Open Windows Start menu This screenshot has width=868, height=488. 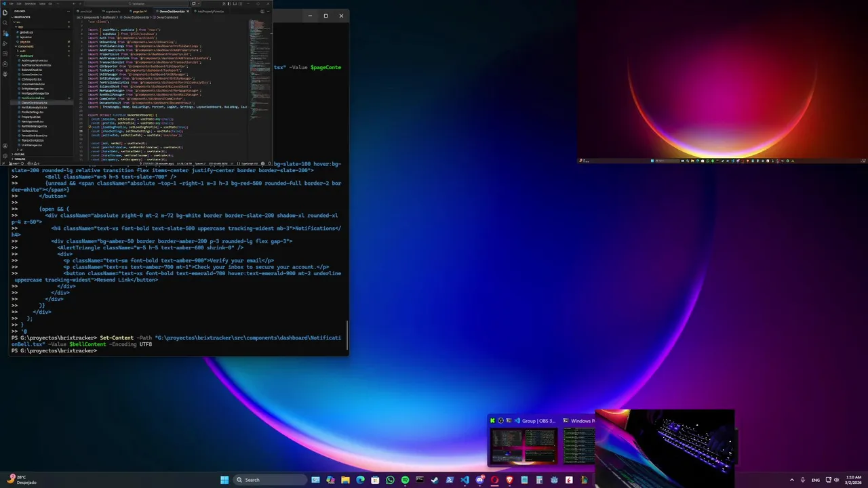pyautogui.click(x=224, y=480)
